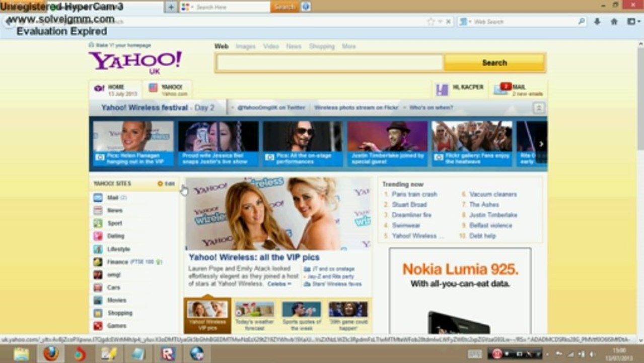Open the bookmarks menu icon in the Firefox toolbar
The height and width of the screenshot is (363, 644).
(631, 22)
